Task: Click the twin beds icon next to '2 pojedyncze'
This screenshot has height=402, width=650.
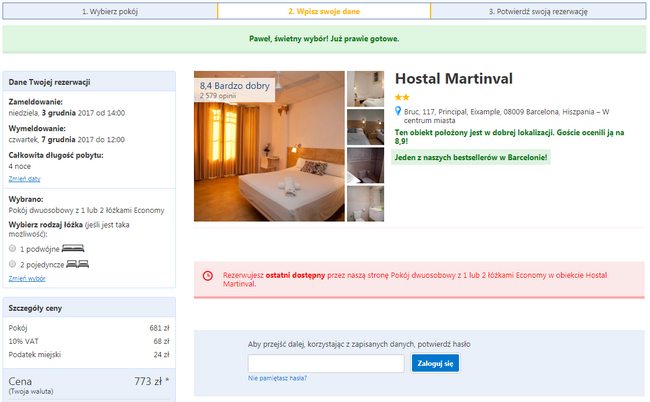Action: [x=77, y=263]
